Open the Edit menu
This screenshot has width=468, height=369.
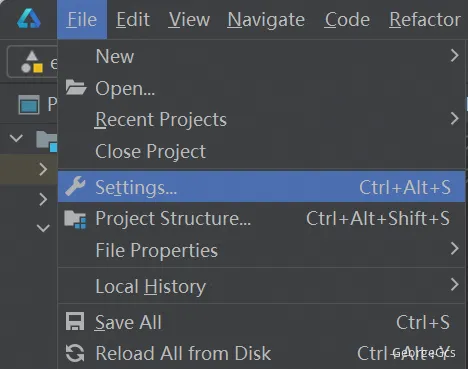coord(133,19)
